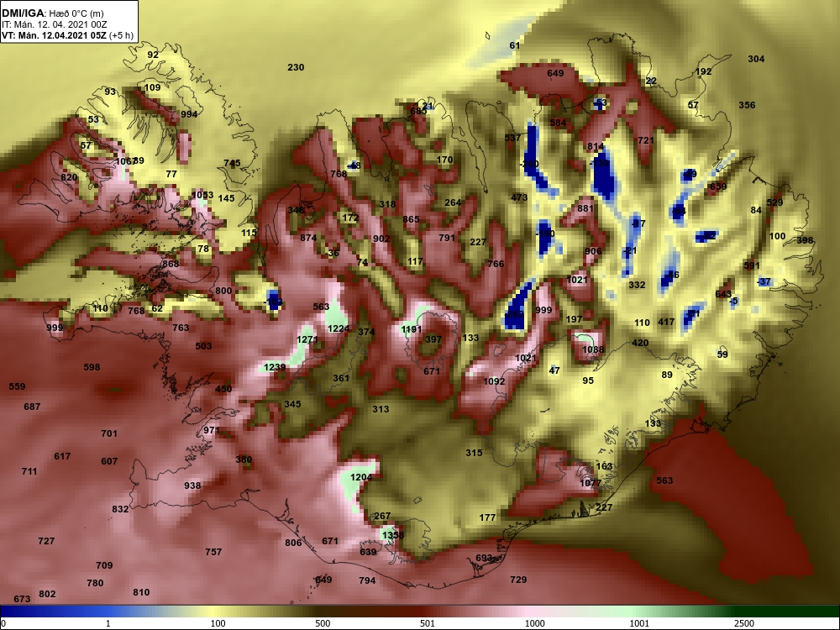Image resolution: width=840 pixels, height=630 pixels.
Task: Click the map value 806
Action: [x=293, y=543]
